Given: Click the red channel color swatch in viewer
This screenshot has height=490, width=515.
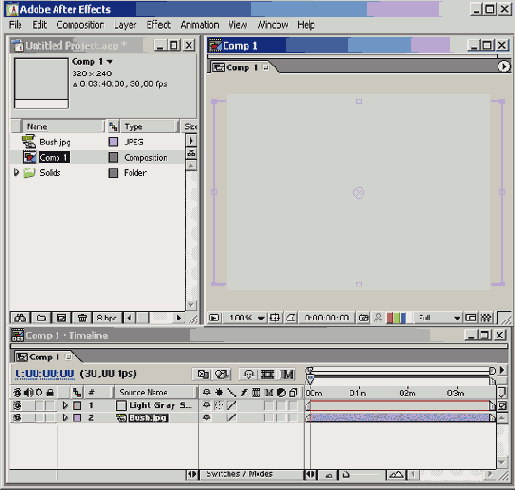Looking at the screenshot, I should (x=389, y=318).
